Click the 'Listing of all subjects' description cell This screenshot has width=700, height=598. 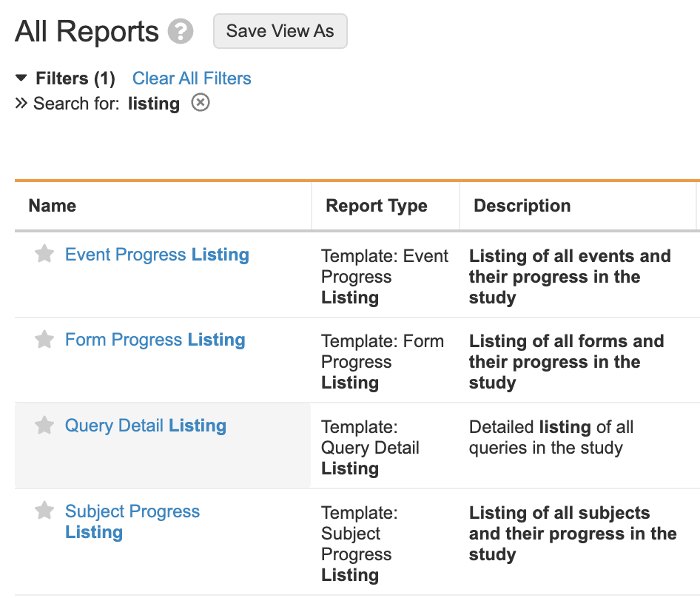pyautogui.click(x=572, y=534)
